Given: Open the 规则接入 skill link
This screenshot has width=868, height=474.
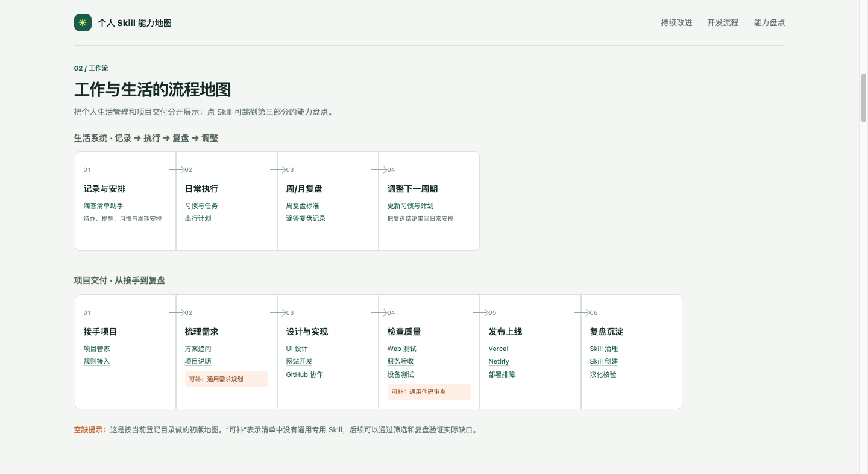Looking at the screenshot, I should point(96,362).
